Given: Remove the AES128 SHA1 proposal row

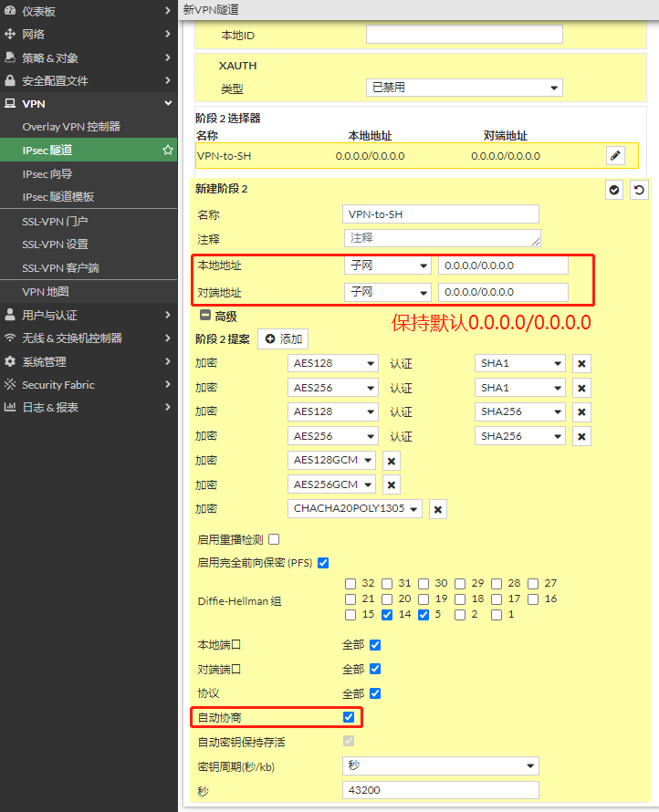Looking at the screenshot, I should click(581, 364).
